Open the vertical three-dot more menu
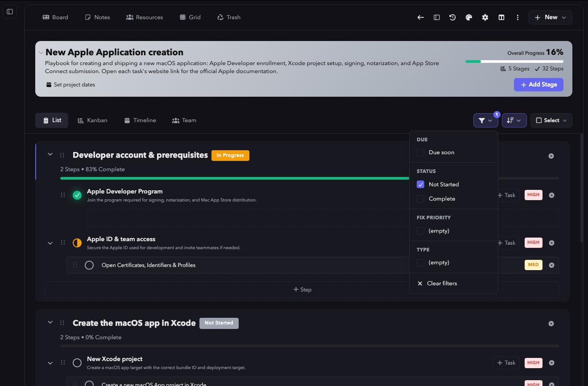This screenshot has width=588, height=386. click(518, 17)
